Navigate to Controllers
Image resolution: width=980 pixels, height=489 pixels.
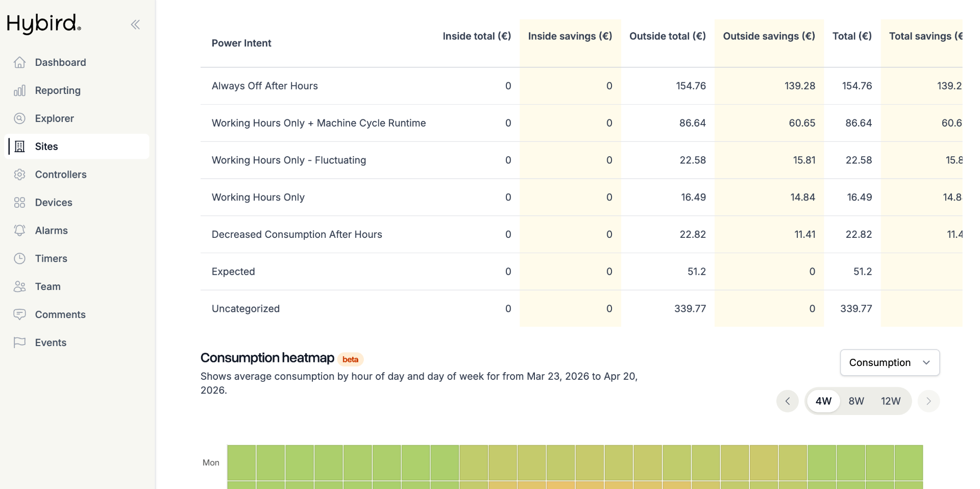pos(77,175)
